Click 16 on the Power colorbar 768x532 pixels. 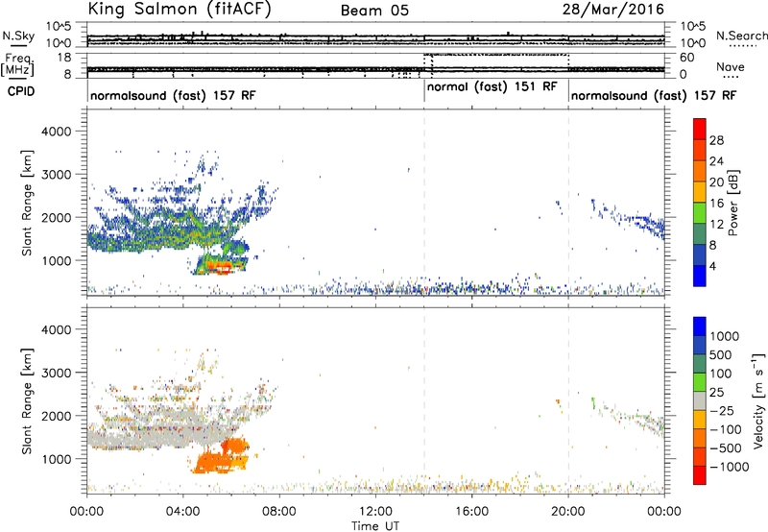(716, 204)
